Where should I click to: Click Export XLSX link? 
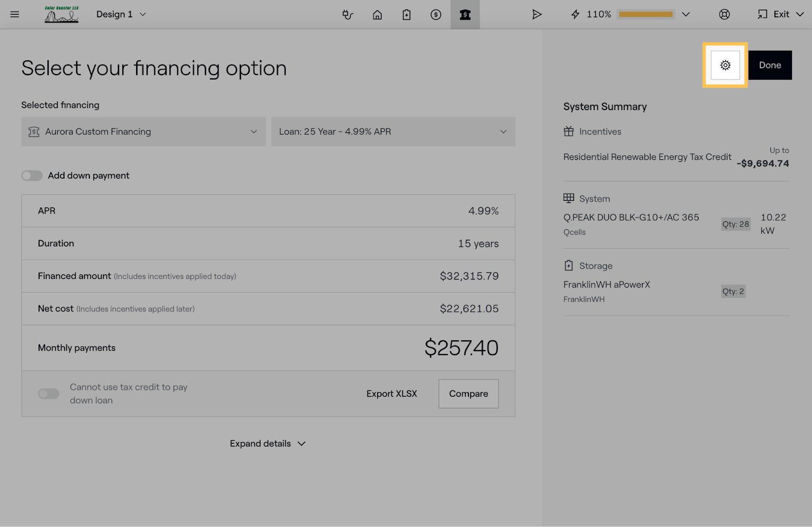(x=391, y=394)
